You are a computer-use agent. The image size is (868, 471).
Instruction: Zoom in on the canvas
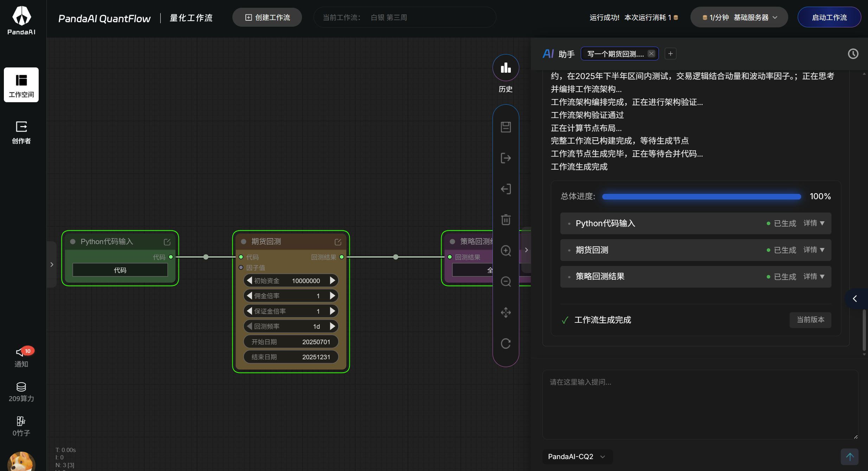click(x=506, y=251)
